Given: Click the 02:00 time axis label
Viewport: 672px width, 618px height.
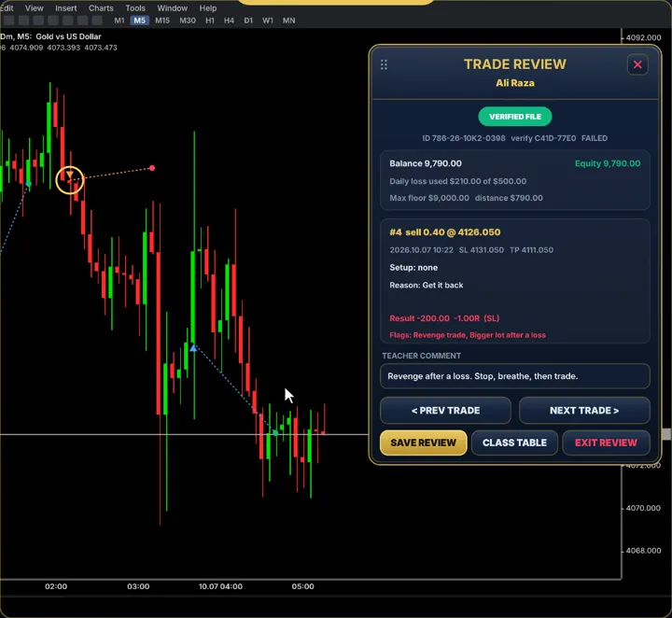Looking at the screenshot, I should point(56,586).
